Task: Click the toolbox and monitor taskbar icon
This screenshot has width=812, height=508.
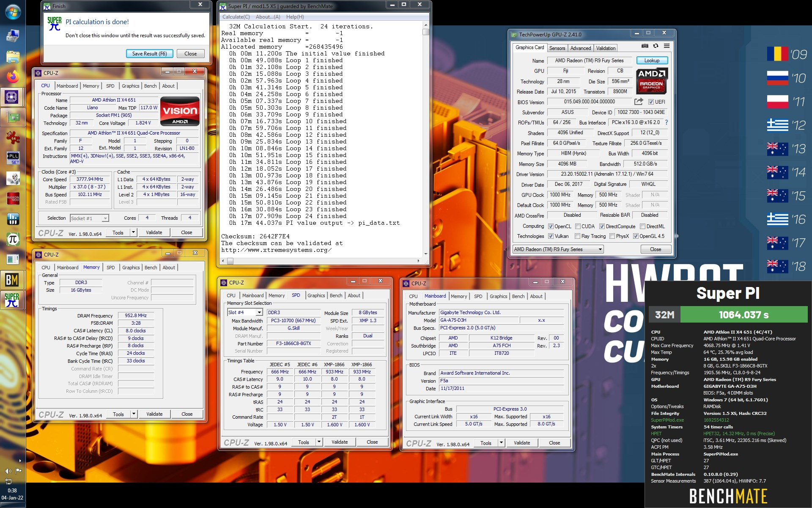Action: 13,36
